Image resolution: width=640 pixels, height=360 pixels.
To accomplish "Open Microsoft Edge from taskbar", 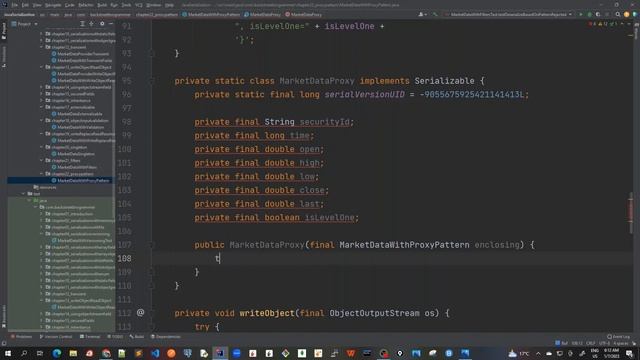I will click(57, 353).
